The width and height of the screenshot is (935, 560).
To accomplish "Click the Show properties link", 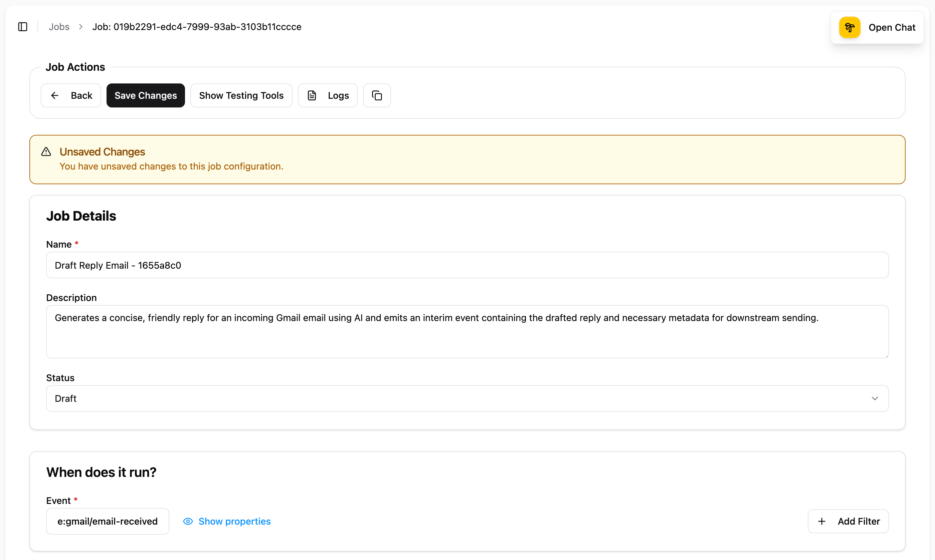I will 234,521.
